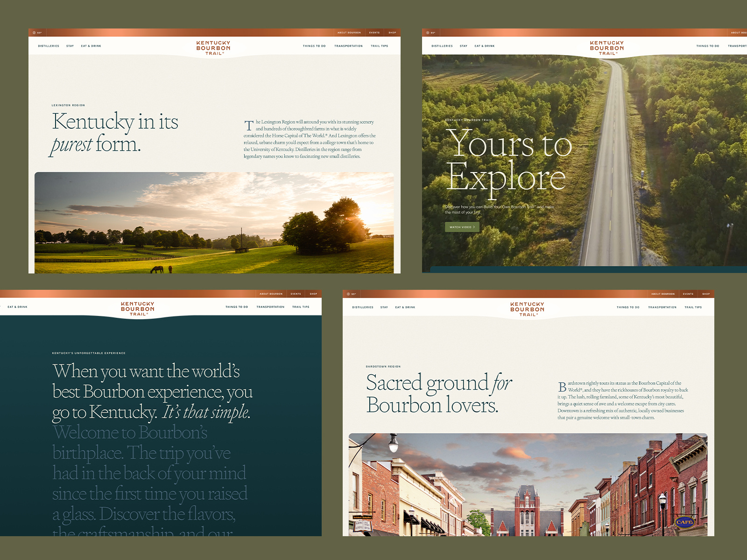Viewport: 747px width, 560px height.
Task: Open Transportation on the dark teal page
Action: (270, 307)
